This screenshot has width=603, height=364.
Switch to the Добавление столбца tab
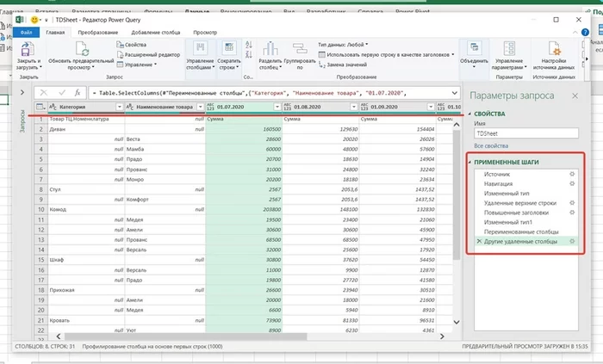[x=156, y=32]
